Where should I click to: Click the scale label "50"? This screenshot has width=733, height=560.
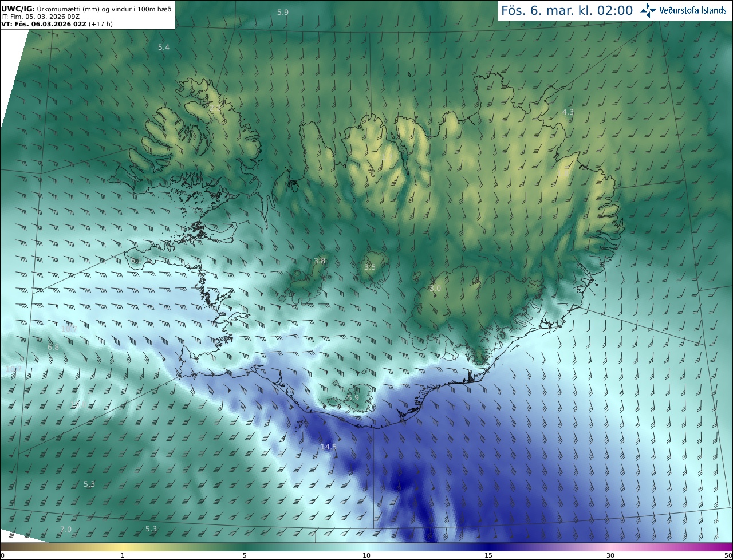pos(728,555)
